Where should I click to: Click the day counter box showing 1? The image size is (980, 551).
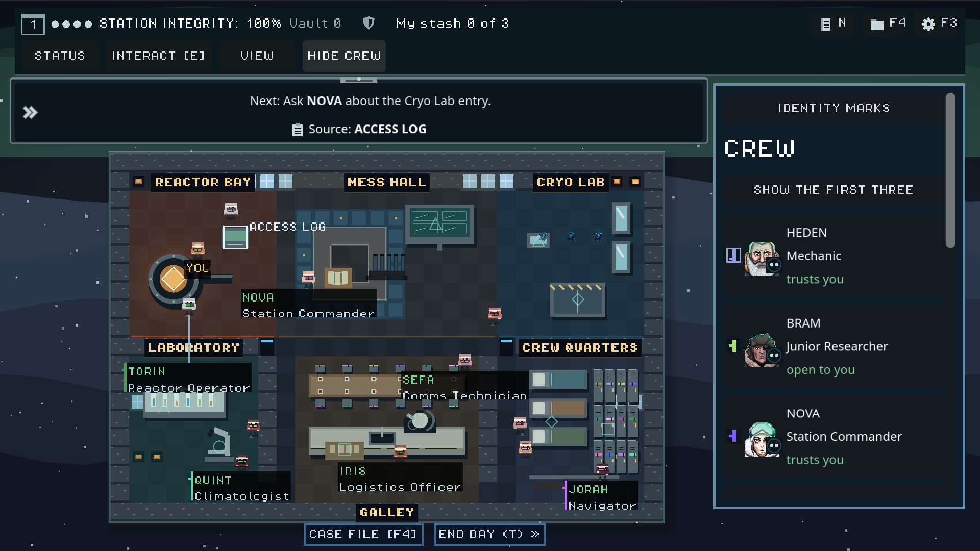(x=33, y=24)
